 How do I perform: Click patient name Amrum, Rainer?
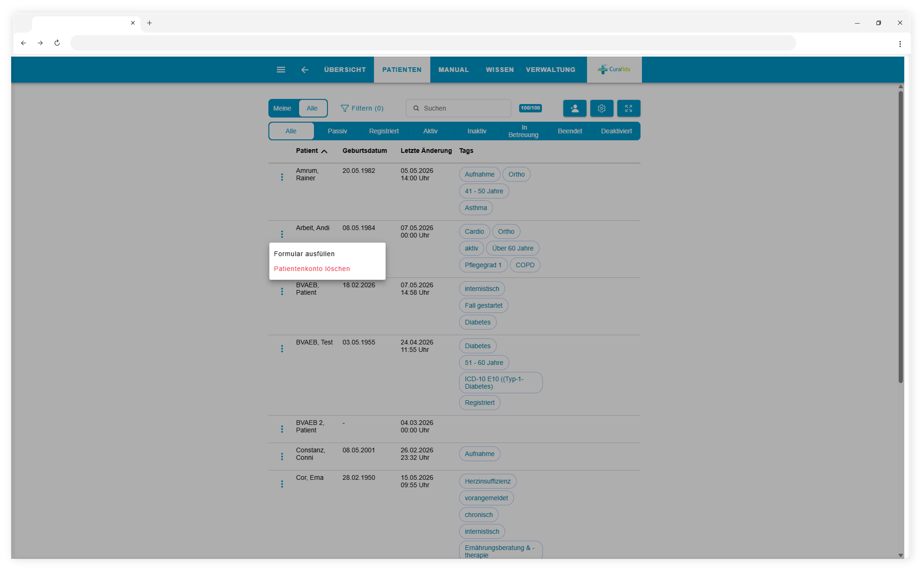point(307,174)
